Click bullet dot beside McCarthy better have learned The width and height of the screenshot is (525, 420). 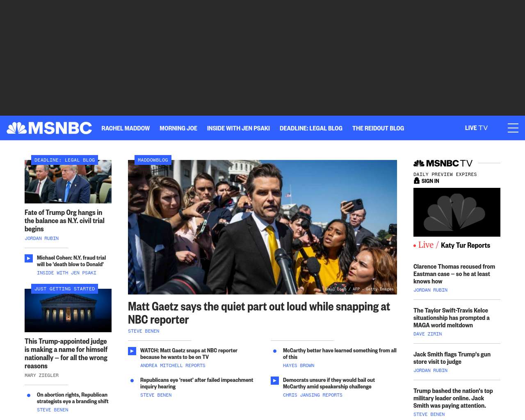(275, 351)
